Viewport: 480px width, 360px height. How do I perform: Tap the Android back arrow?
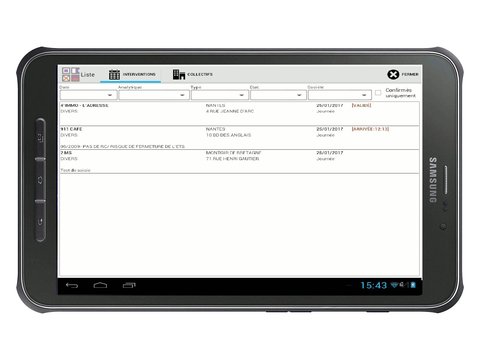point(72,285)
